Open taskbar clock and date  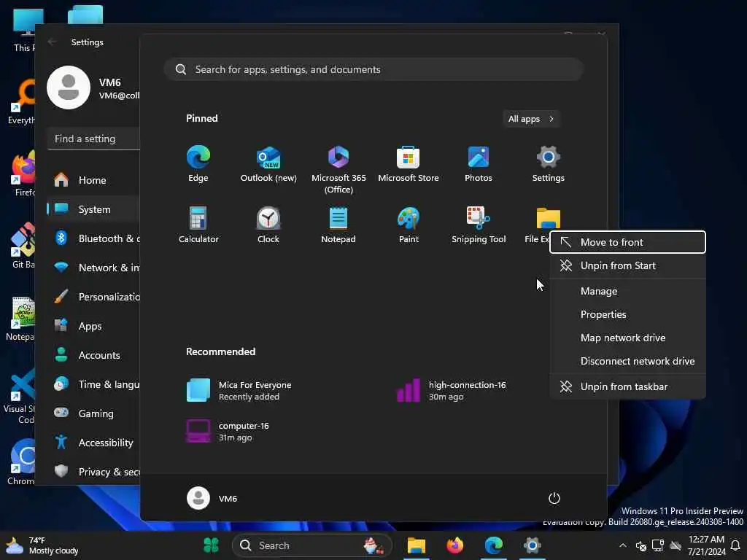coord(706,545)
